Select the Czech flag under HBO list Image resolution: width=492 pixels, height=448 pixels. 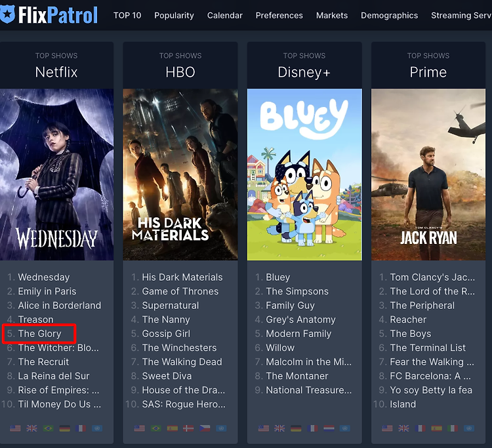coord(205,428)
